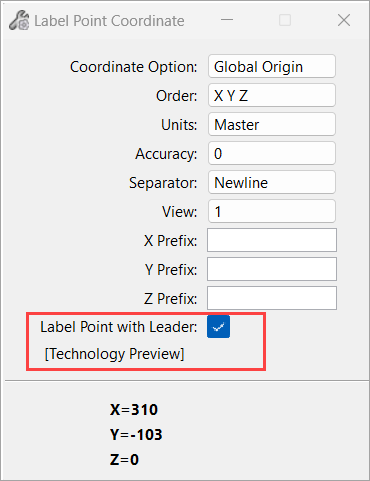Click the X=310 preview line

coord(134,409)
